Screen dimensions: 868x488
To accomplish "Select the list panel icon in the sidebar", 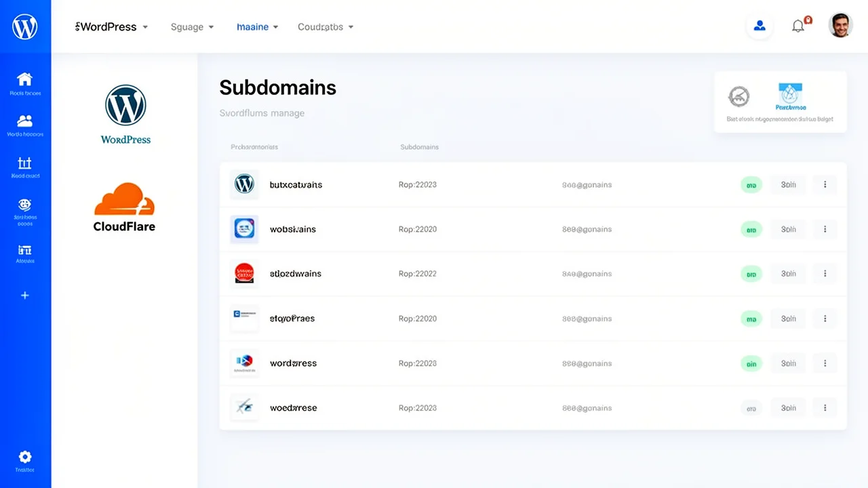I will [25, 249].
